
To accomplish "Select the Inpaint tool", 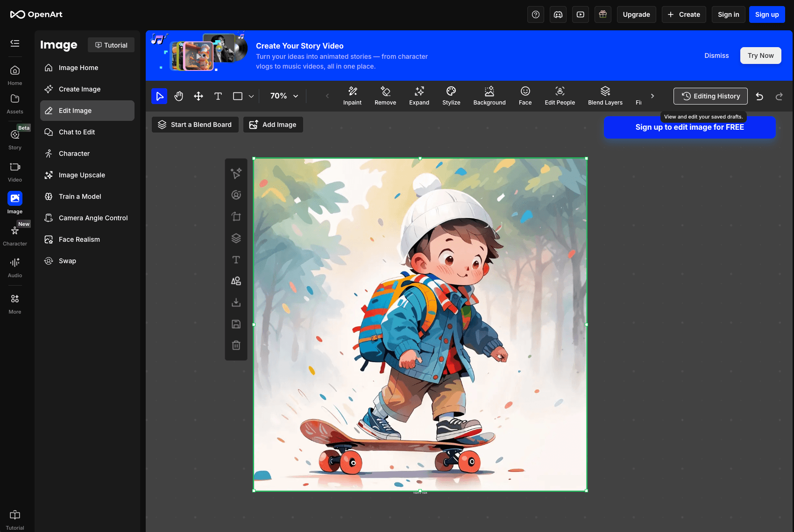I will coord(353,96).
